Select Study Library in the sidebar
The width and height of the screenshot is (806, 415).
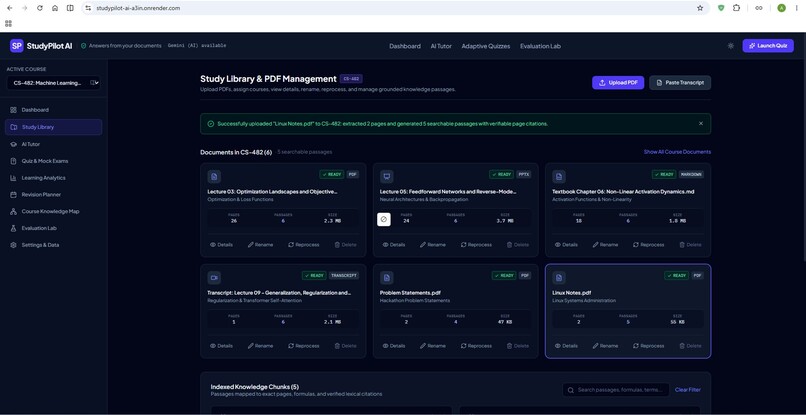[53, 127]
